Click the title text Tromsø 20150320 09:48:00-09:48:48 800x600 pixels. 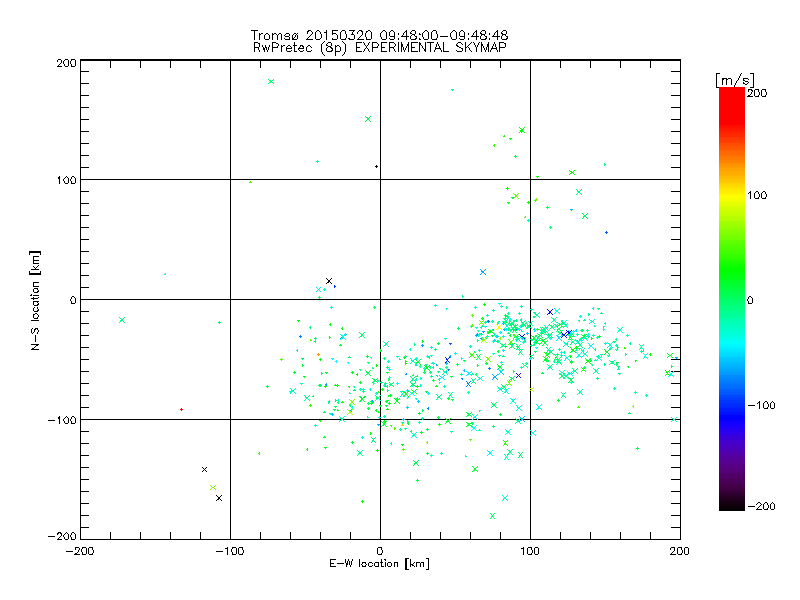point(379,35)
